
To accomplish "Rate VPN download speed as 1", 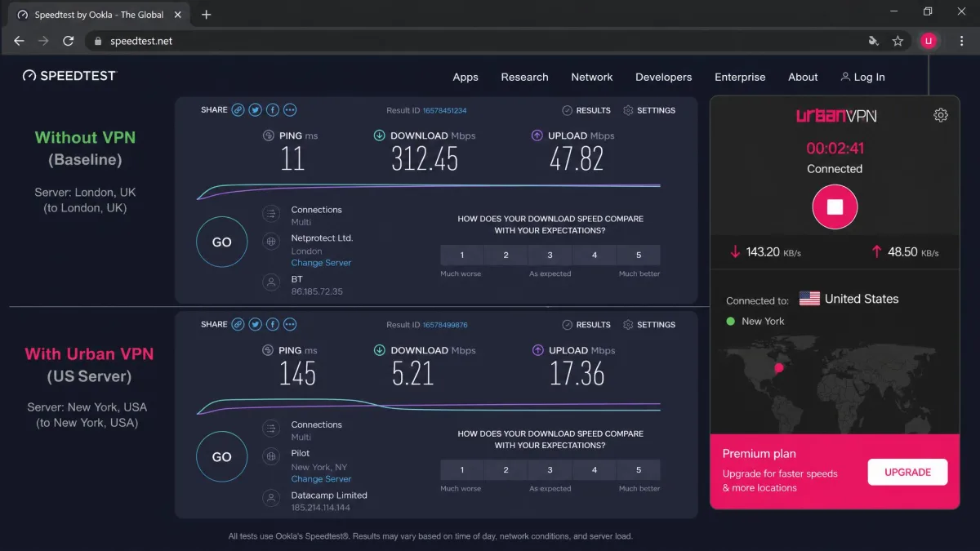I will click(461, 469).
